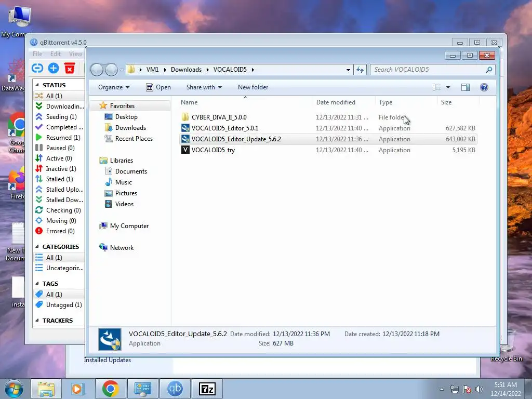
Task: Sort files by the Name column header
Action: 189,102
